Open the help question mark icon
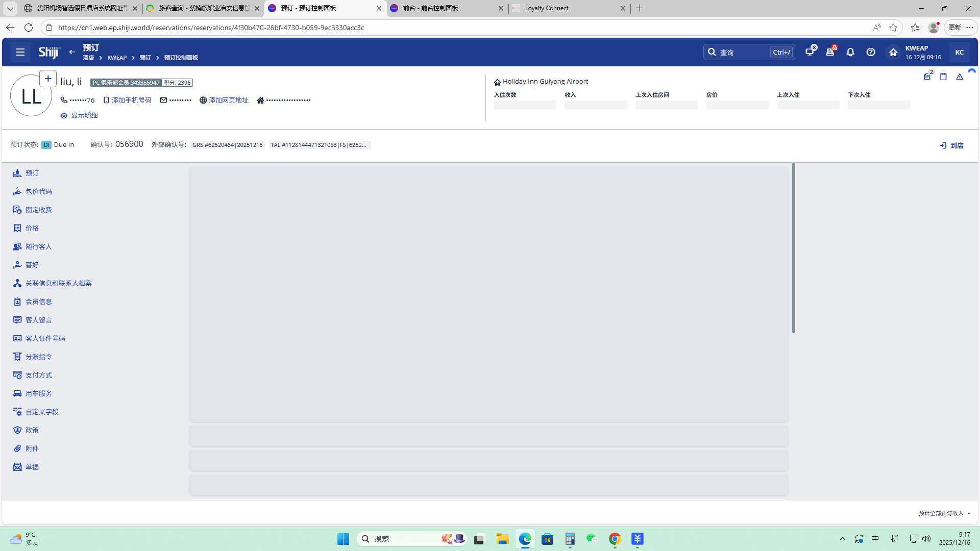The image size is (980, 551). click(x=871, y=52)
